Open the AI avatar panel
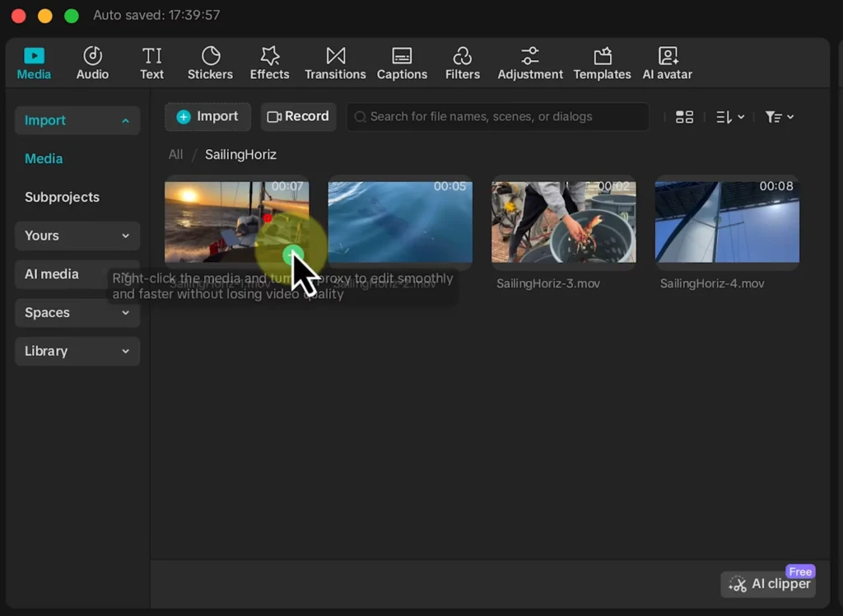This screenshot has width=843, height=616. click(667, 63)
